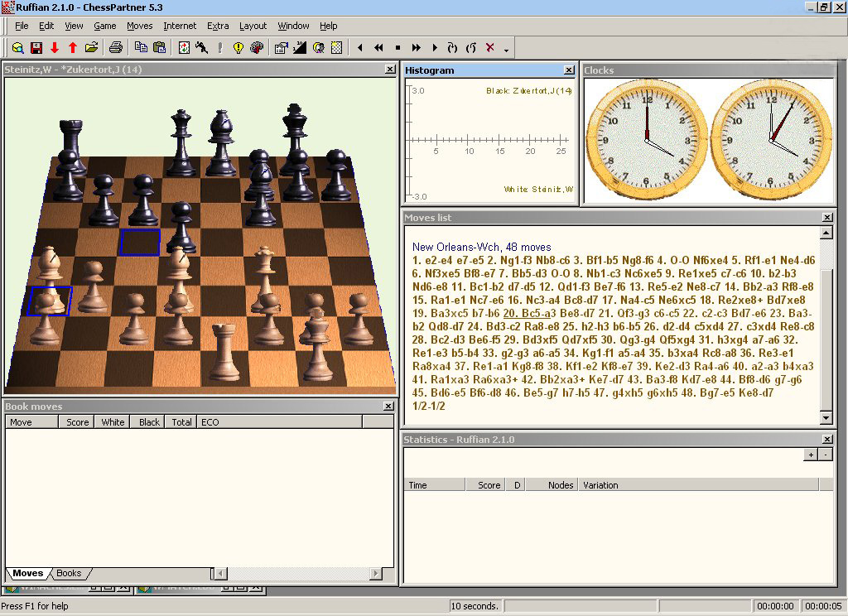Click the yellow hint lightbulb icon
This screenshot has width=848, height=616.
(238, 48)
